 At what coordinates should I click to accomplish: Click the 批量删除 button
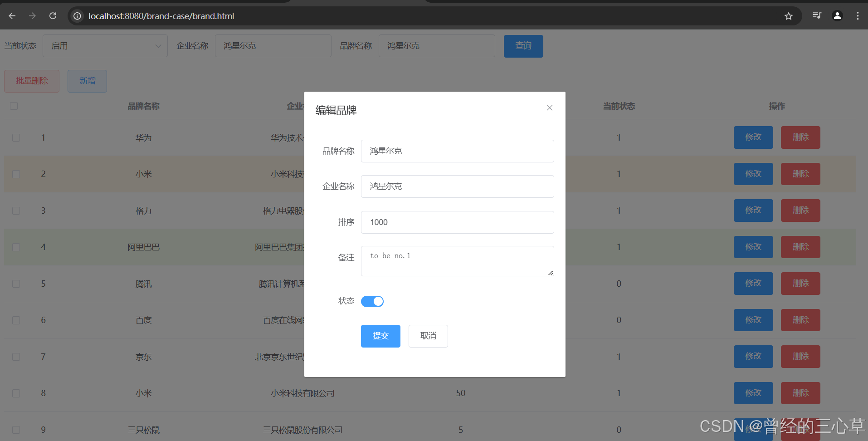(32, 81)
